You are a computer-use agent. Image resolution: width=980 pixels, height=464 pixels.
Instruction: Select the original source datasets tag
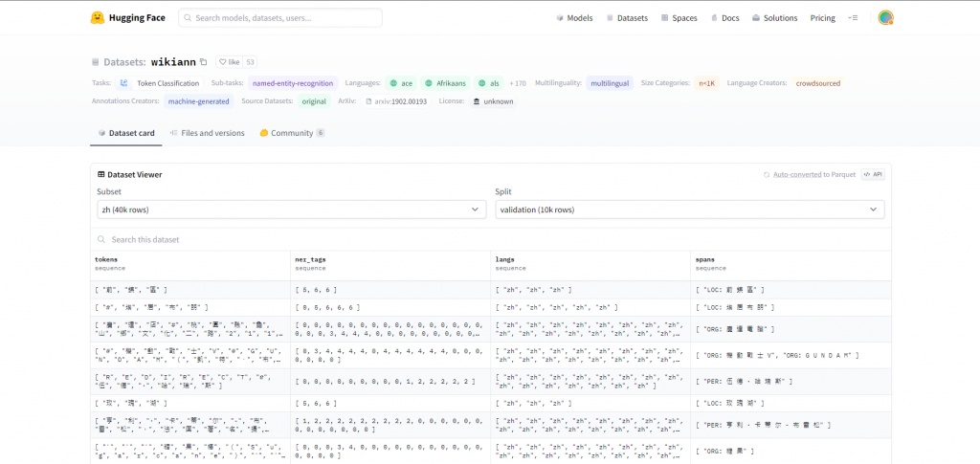click(x=314, y=101)
